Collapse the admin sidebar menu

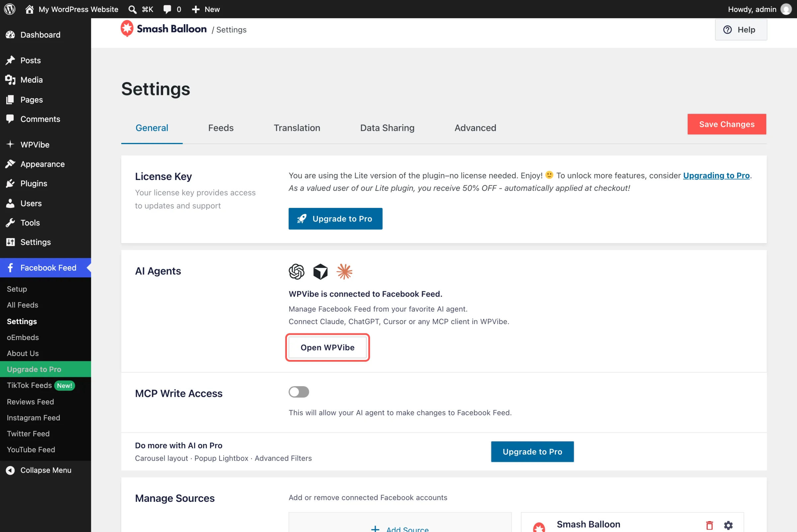pyautogui.click(x=45, y=470)
